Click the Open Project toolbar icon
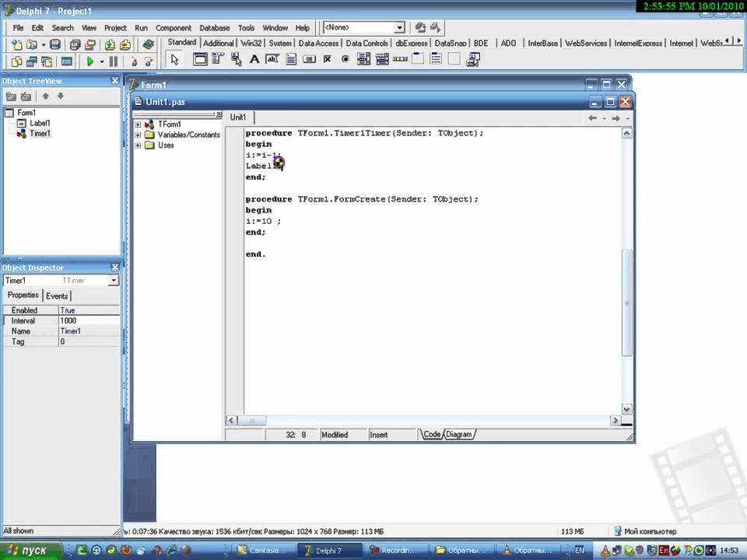The image size is (747, 560). click(90, 45)
